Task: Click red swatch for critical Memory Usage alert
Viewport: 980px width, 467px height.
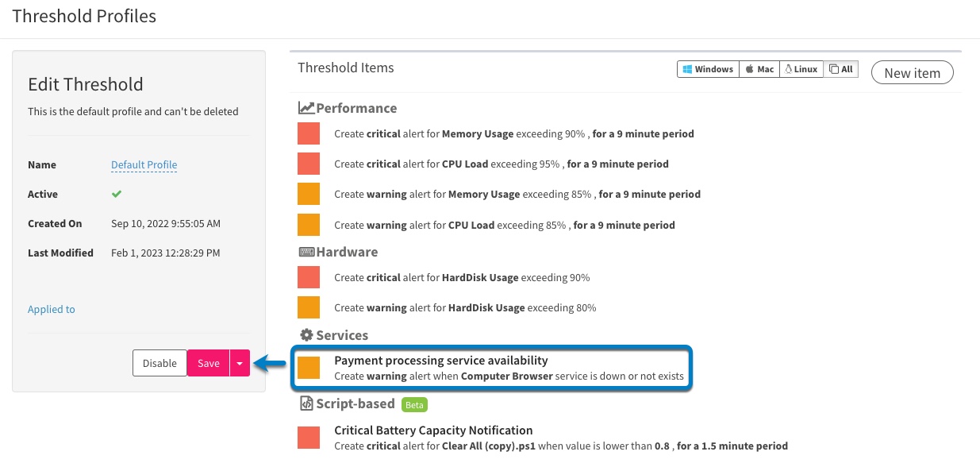Action: click(x=309, y=133)
